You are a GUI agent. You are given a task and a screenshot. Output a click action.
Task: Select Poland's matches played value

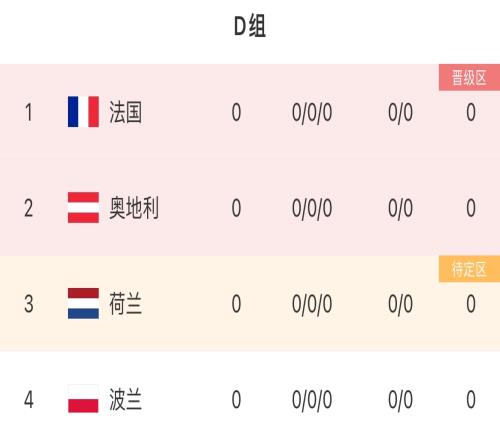coord(236,399)
